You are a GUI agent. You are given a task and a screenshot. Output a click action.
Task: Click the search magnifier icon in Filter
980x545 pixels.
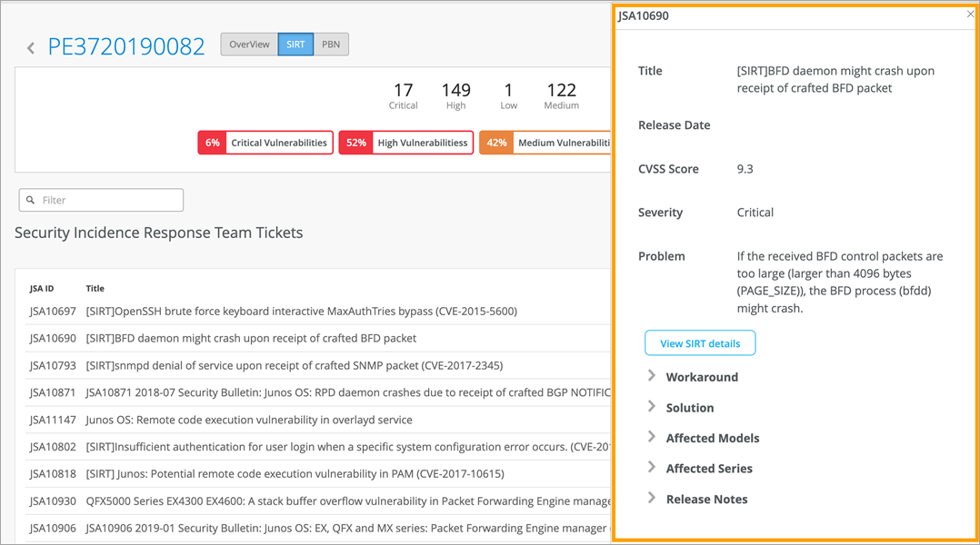[31, 200]
